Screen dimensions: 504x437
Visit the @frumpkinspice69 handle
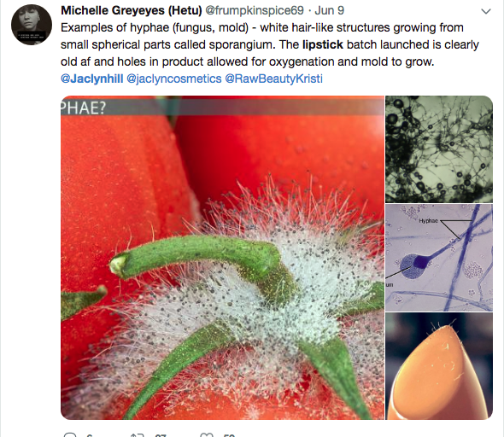click(x=255, y=10)
